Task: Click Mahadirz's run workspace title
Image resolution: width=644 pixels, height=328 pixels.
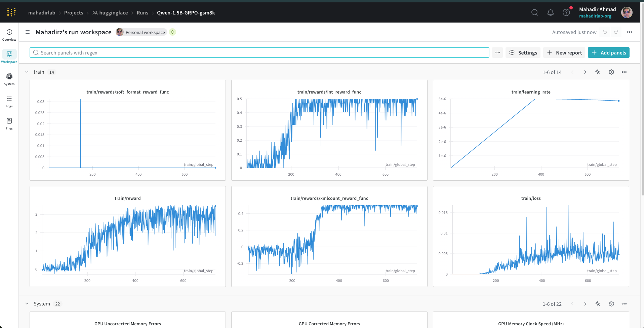Action: (74, 32)
